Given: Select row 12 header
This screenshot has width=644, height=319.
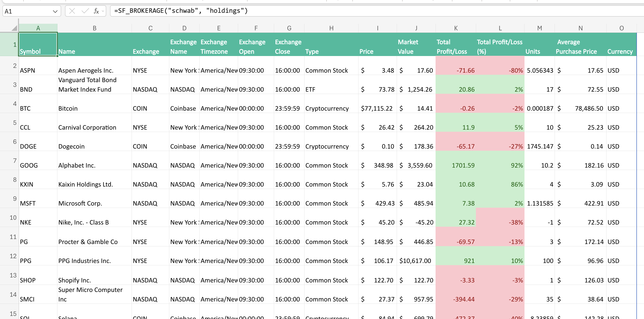Looking at the screenshot, I should (9, 256).
